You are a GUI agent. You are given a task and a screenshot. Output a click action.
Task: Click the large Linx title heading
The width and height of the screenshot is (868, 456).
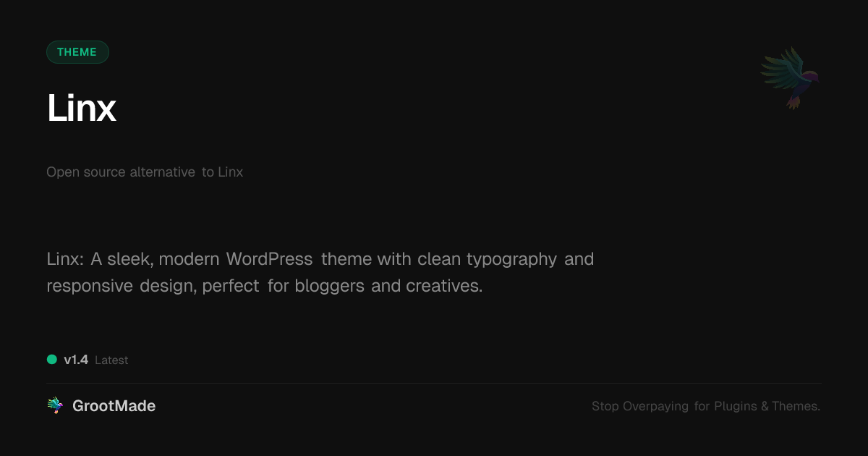click(x=81, y=109)
